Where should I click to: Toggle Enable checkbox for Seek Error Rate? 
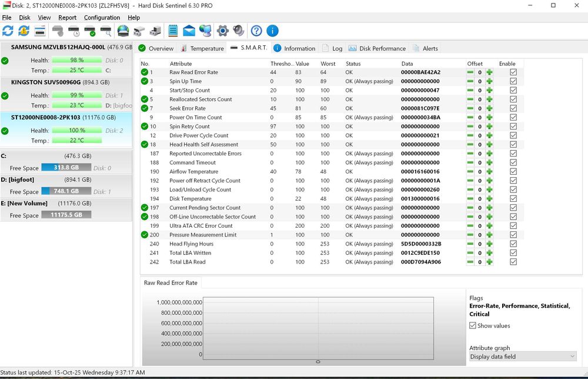click(513, 108)
